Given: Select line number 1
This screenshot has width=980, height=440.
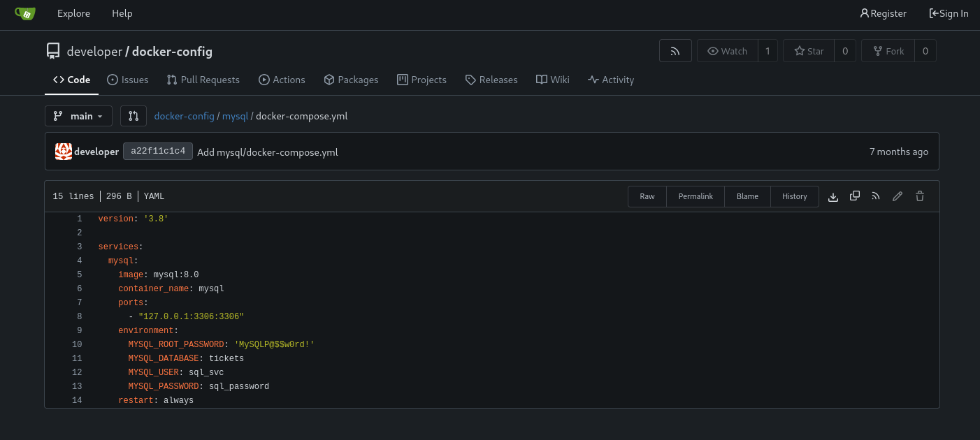Looking at the screenshot, I should (x=79, y=219).
